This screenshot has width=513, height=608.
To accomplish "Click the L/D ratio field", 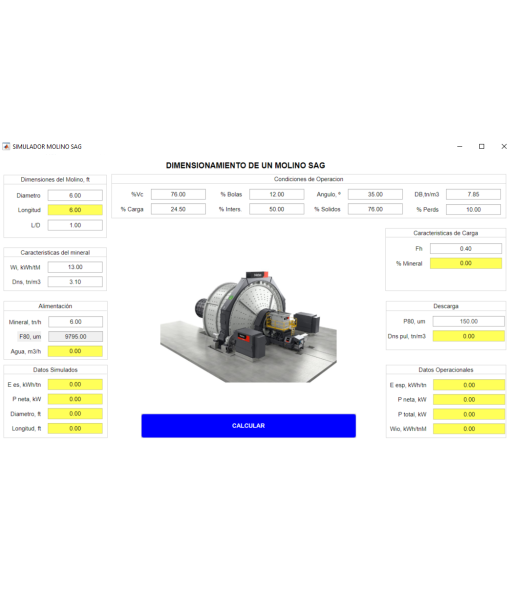I will pos(75,225).
